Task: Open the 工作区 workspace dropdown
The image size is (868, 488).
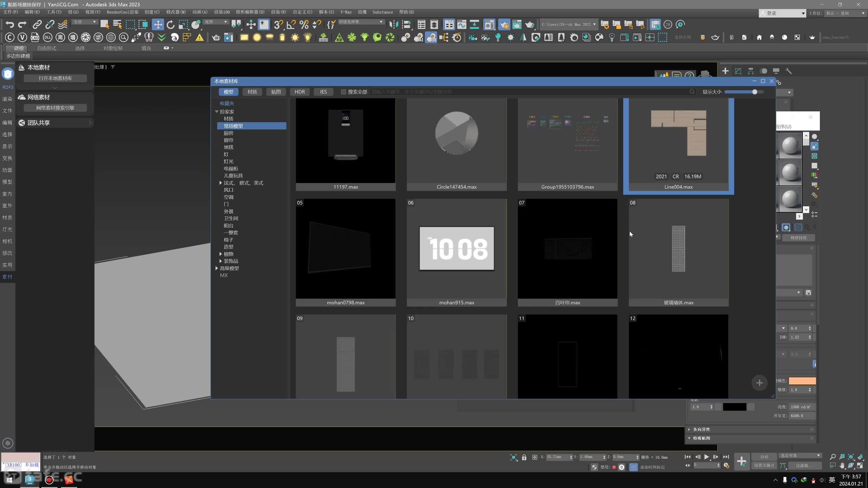Action: click(x=845, y=13)
